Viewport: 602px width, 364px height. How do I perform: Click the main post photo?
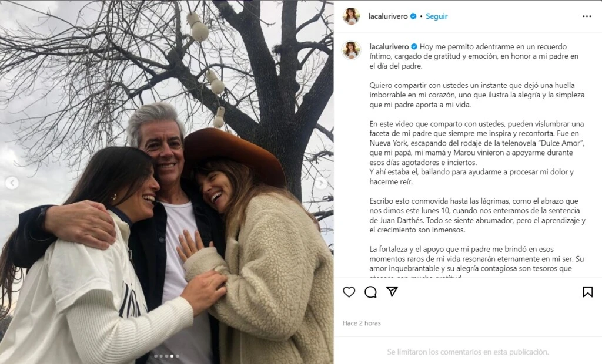[x=166, y=182]
